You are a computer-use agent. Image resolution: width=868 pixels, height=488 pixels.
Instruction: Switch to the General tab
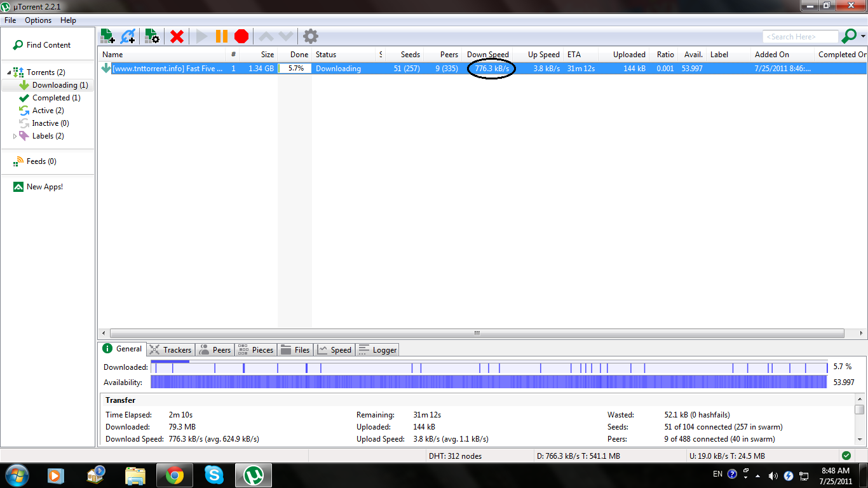click(x=123, y=349)
